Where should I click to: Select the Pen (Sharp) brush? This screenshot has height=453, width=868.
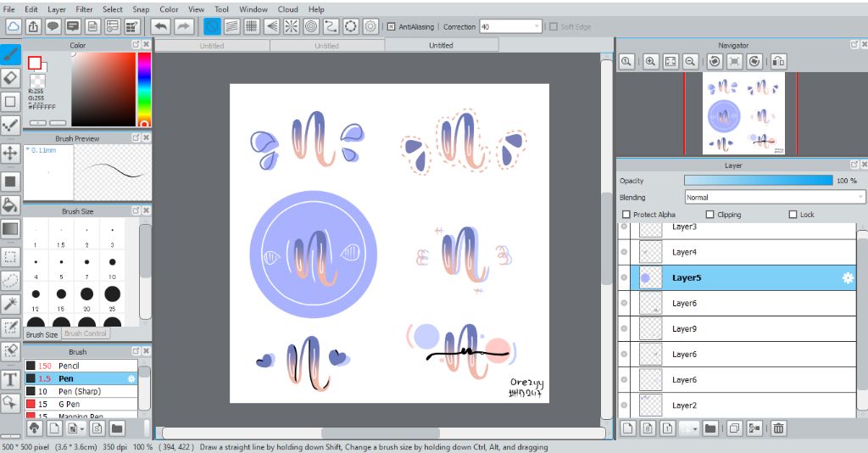(x=81, y=392)
